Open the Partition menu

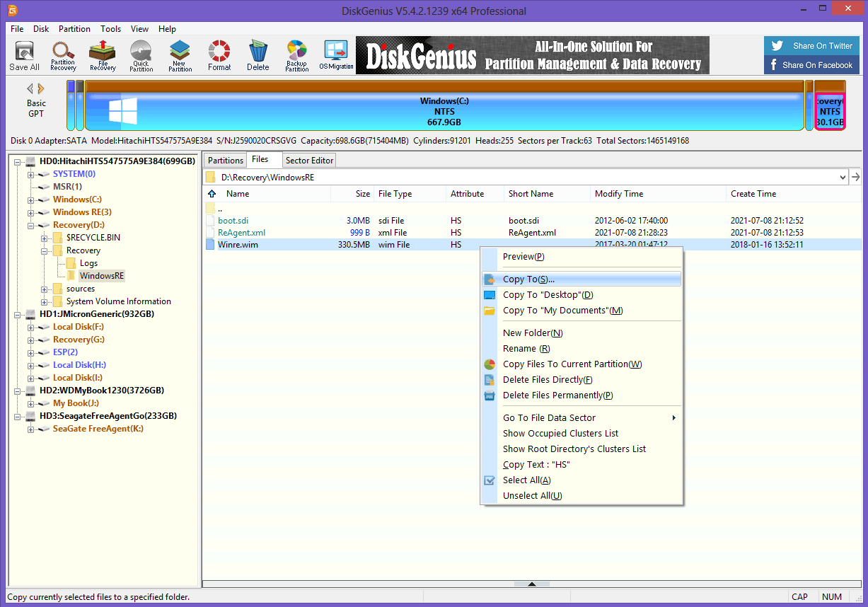(x=74, y=29)
